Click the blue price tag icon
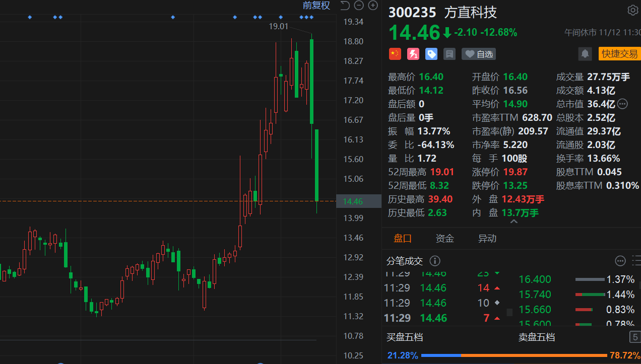 [431, 54]
